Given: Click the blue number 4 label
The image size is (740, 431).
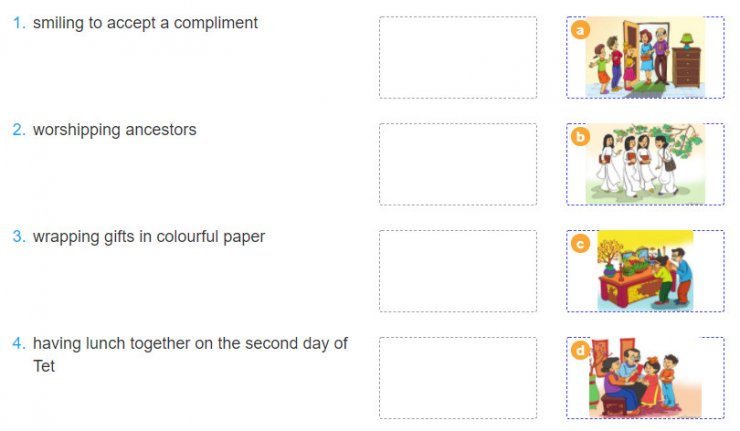Looking at the screenshot, I should [x=18, y=344].
